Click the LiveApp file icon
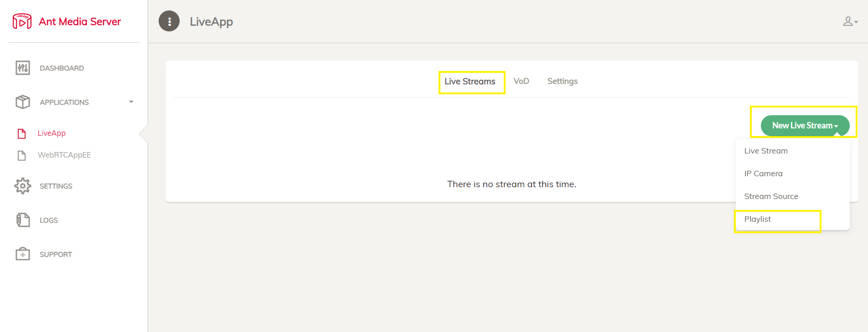The width and height of the screenshot is (868, 332). [22, 133]
